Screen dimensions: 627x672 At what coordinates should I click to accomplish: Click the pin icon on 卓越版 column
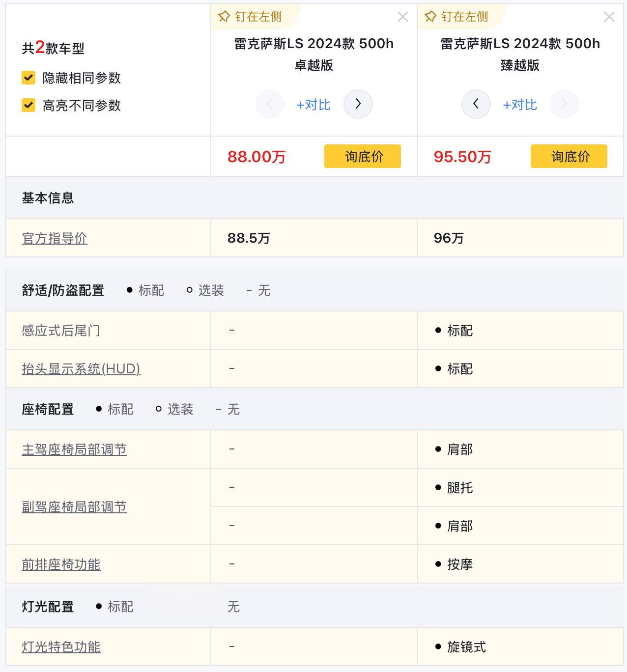click(224, 17)
